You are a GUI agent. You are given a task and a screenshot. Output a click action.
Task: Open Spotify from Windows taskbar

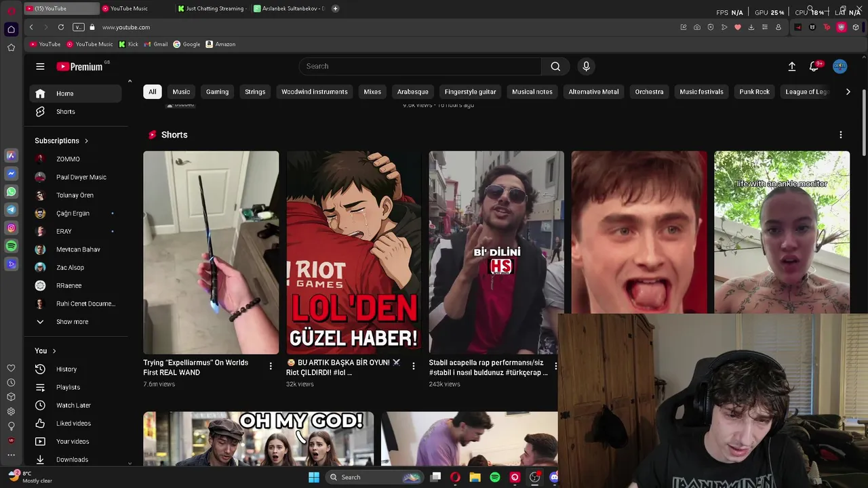pyautogui.click(x=495, y=477)
